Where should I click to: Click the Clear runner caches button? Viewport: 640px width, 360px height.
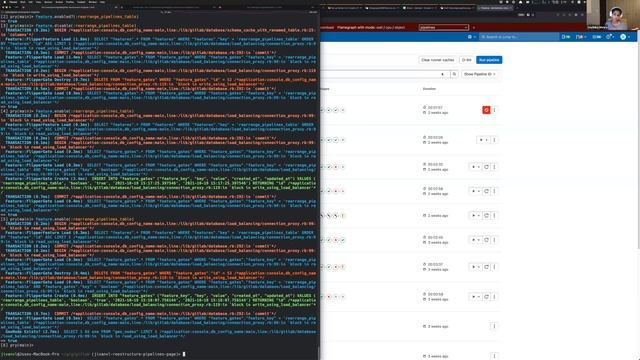(438, 60)
